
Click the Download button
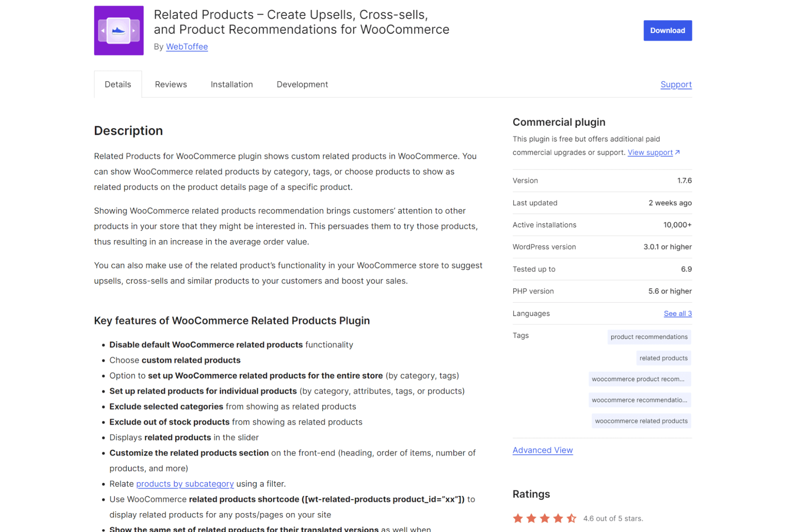(x=667, y=30)
